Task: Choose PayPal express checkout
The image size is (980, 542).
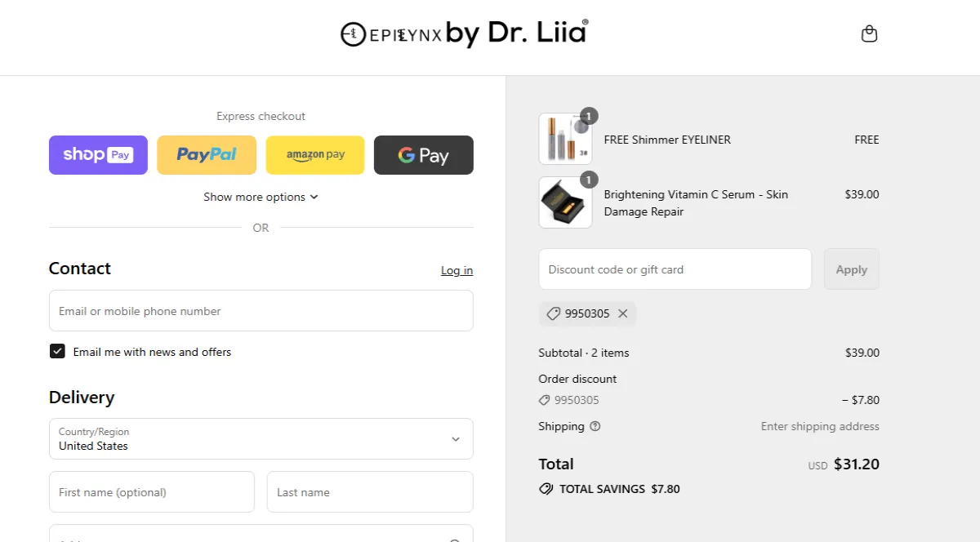Action: [207, 155]
